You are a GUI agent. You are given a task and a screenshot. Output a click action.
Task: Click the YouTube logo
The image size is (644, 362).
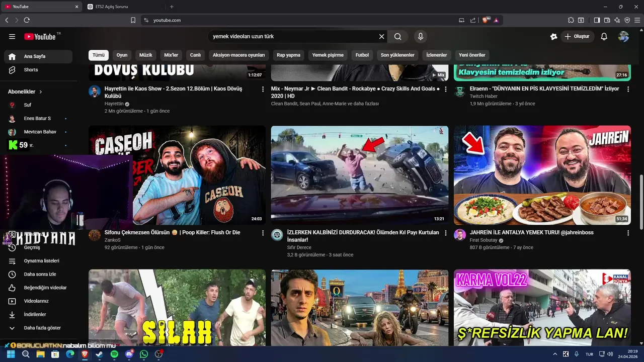pos(40,37)
